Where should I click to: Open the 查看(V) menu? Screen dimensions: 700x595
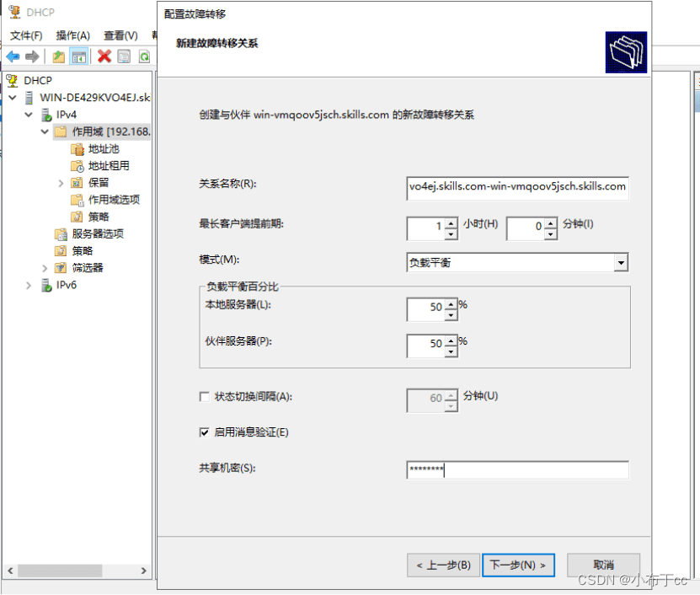click(120, 35)
